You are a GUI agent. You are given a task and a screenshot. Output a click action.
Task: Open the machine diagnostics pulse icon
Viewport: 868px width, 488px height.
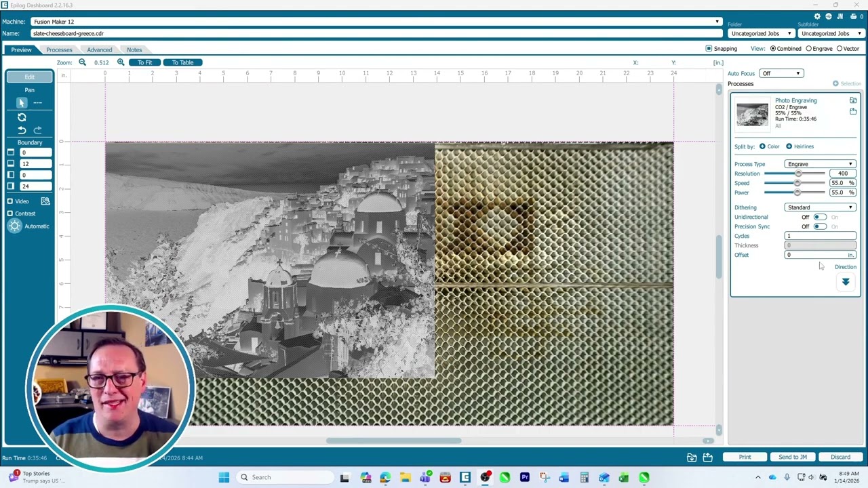click(829, 16)
